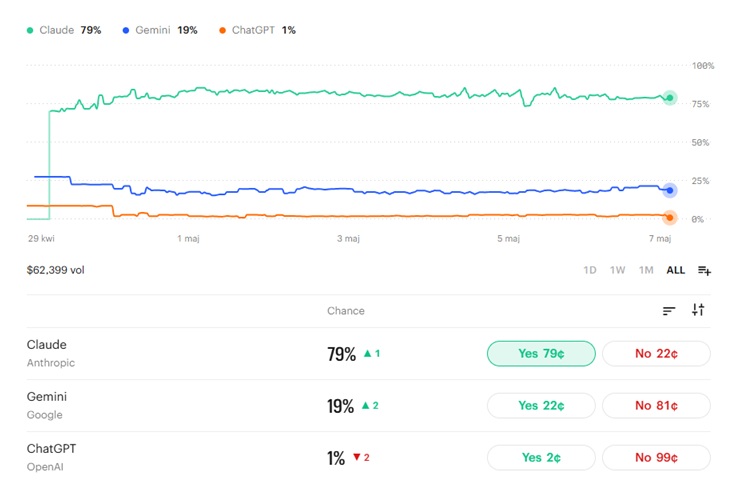Click the Gemini row title
The image size is (738, 496).
[x=47, y=397]
